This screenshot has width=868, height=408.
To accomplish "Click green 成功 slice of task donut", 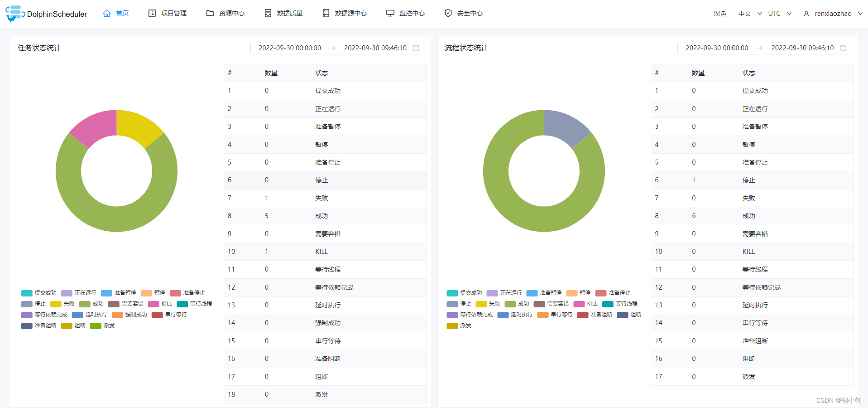I will point(117,219).
